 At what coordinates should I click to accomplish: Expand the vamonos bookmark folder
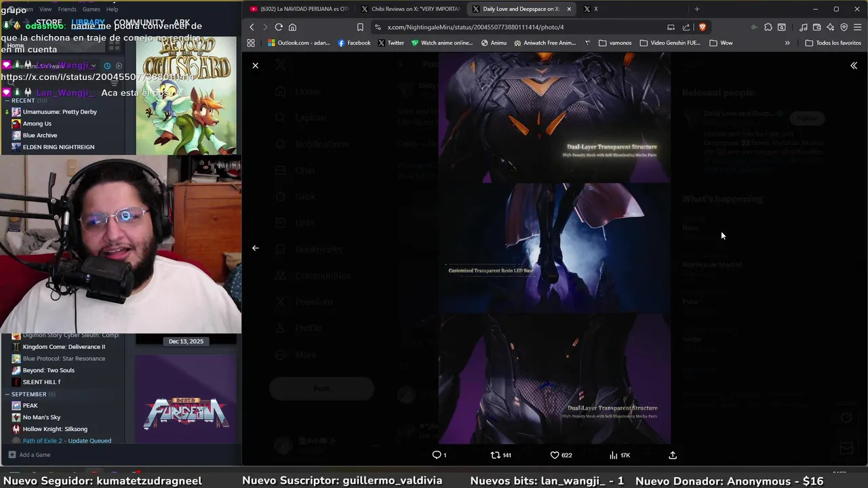click(x=615, y=43)
